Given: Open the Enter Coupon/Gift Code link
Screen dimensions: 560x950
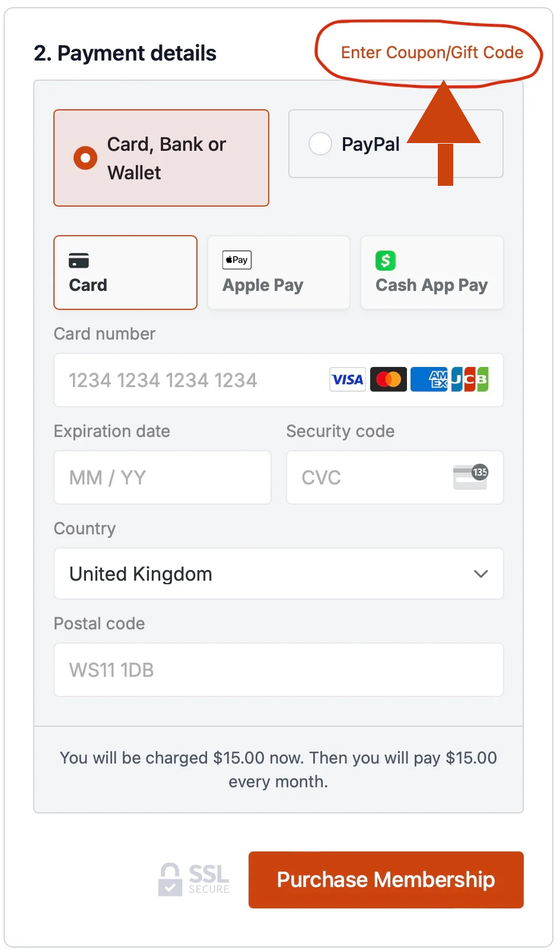Looking at the screenshot, I should (432, 53).
